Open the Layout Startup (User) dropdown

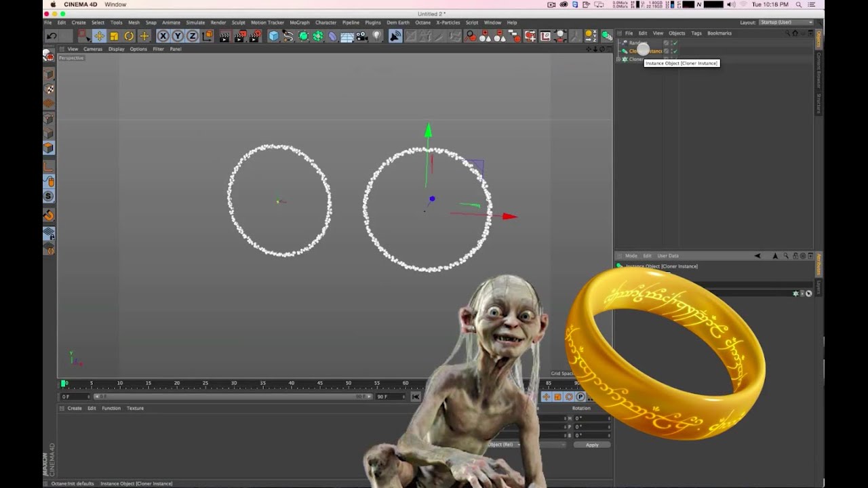[786, 22]
